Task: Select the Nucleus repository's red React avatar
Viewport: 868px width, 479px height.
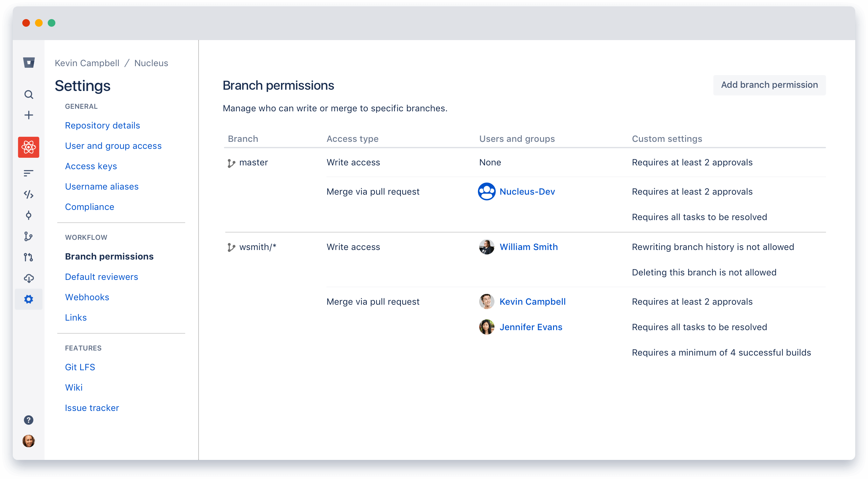Action: [29, 147]
